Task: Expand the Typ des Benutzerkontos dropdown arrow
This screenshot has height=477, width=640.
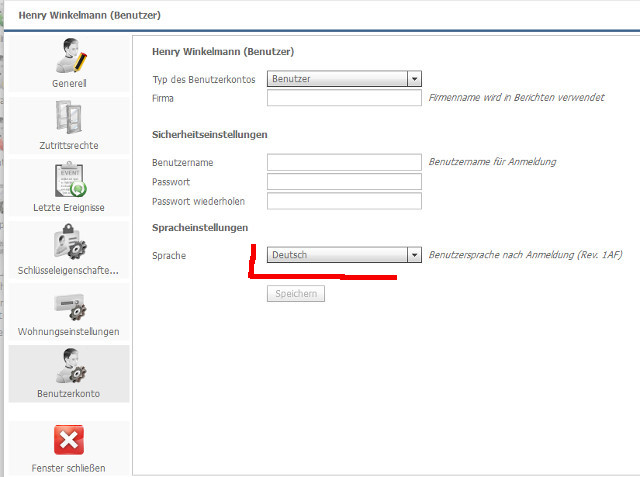Action: (415, 79)
